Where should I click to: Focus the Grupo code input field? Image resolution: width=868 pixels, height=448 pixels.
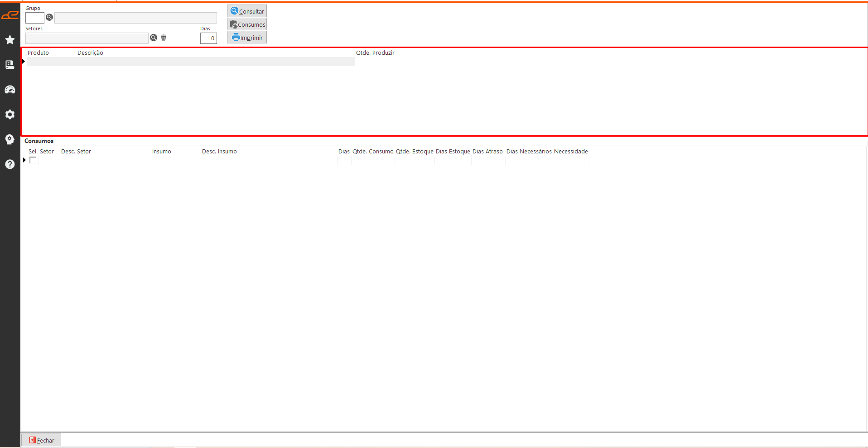click(x=34, y=18)
